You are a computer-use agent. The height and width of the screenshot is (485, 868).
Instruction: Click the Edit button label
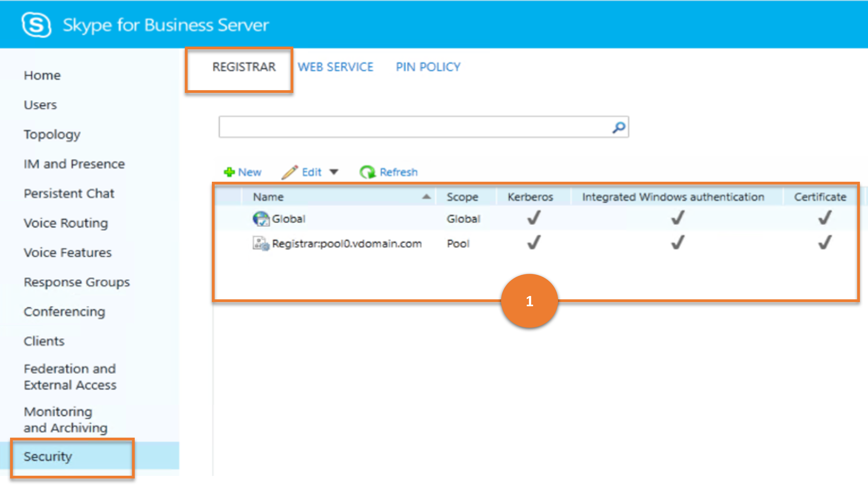coord(312,172)
